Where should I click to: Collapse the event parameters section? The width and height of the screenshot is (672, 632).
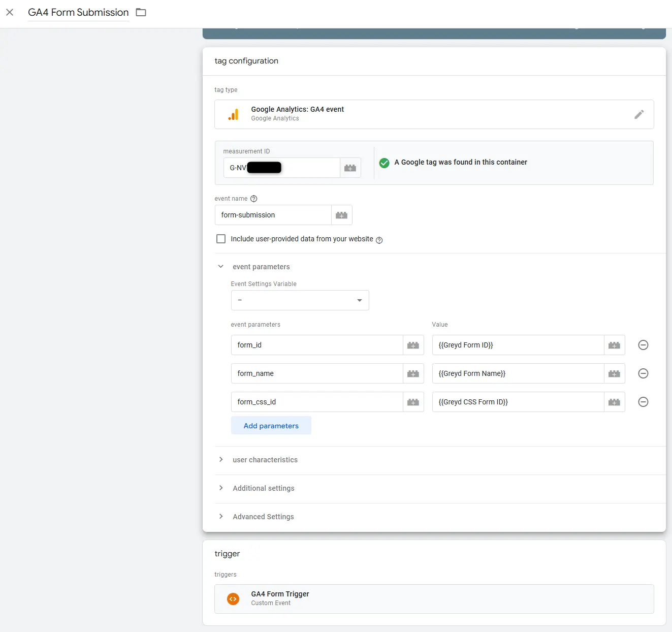coord(221,267)
